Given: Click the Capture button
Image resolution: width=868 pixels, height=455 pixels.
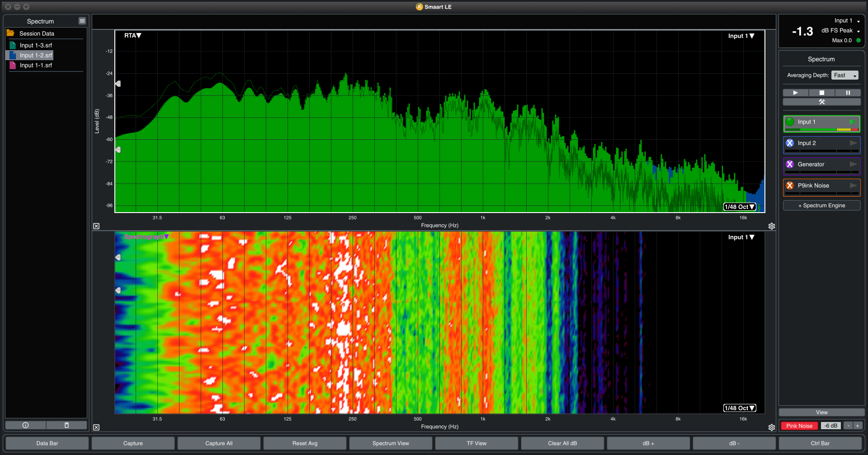Looking at the screenshot, I should tap(133, 443).
